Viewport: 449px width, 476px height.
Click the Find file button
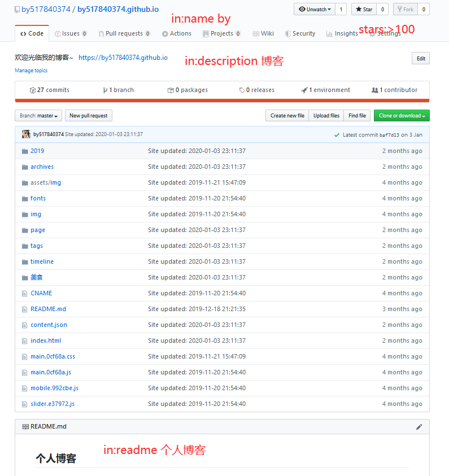point(357,116)
